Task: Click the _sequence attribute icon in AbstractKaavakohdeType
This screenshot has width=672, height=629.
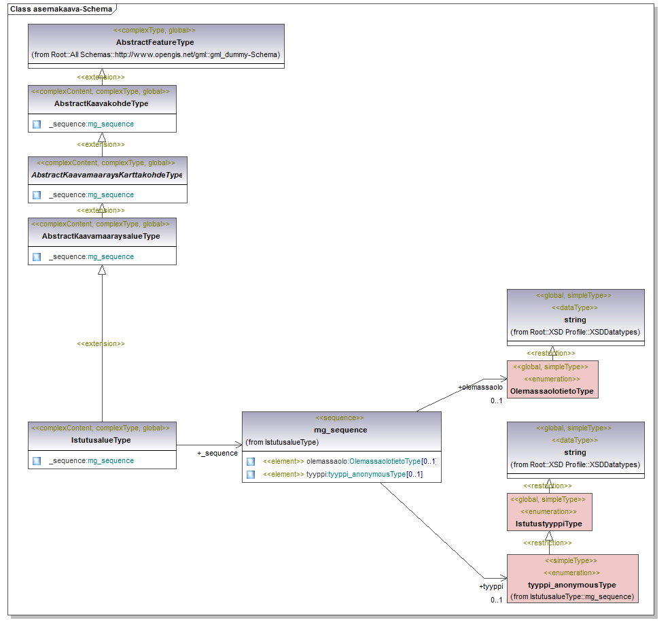Action: 37,124
